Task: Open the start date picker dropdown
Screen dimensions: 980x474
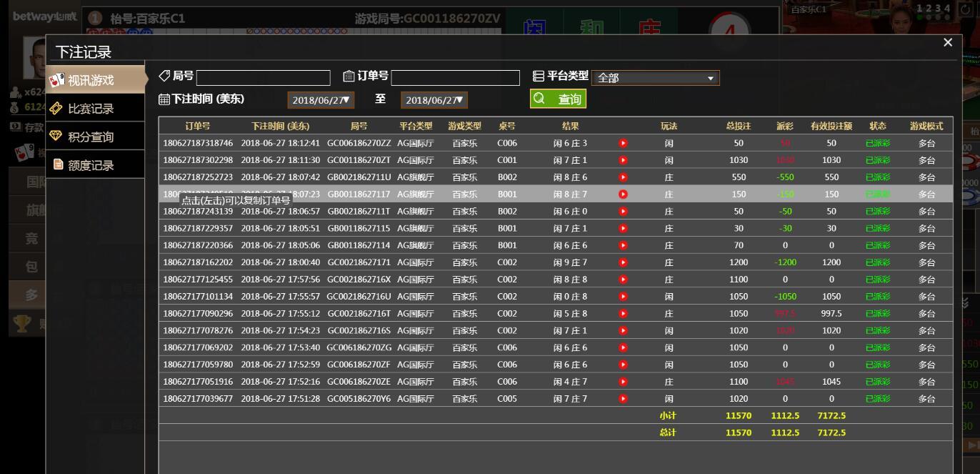Action: (x=321, y=100)
